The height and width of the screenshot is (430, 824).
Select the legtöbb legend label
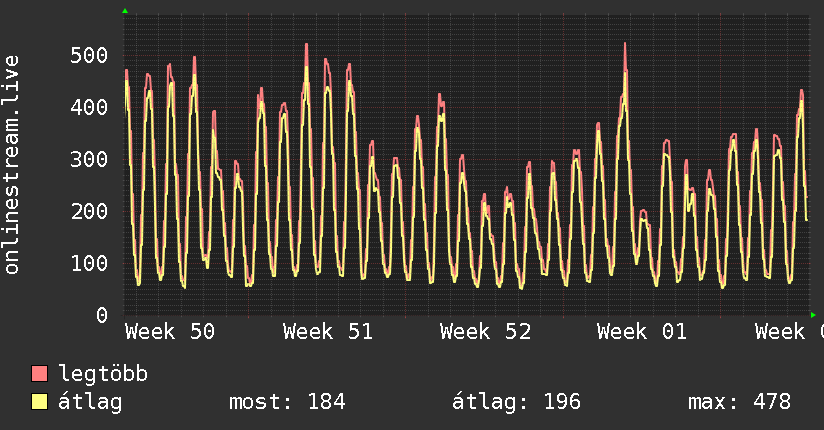(103, 374)
